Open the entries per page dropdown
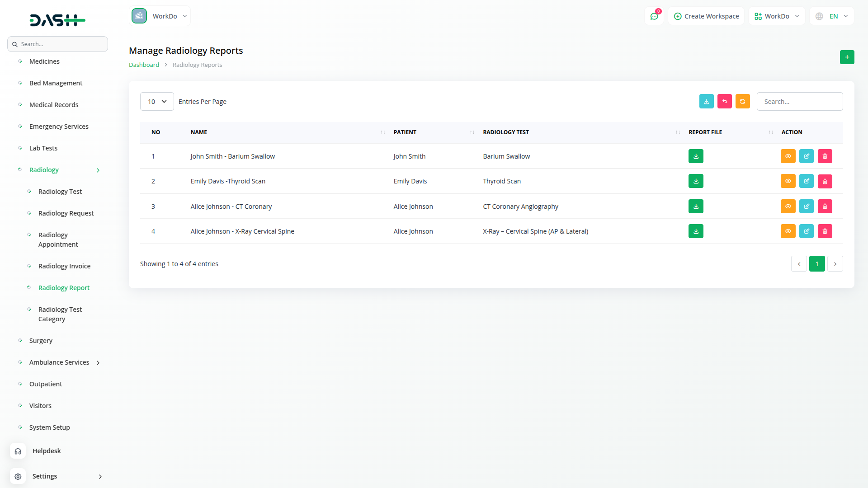Viewport: 868px width, 488px height. pyautogui.click(x=157, y=102)
